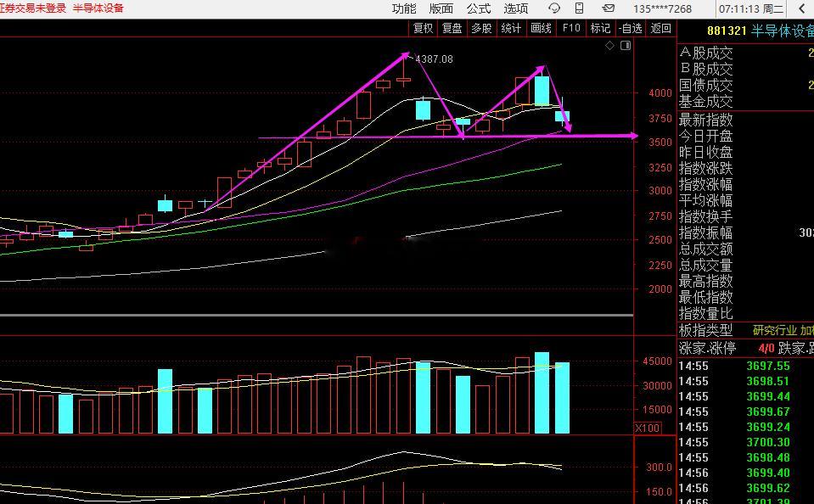Image resolution: width=814 pixels, height=504 pixels.
Task: Click the 45000 volume axis label
Action: pyautogui.click(x=657, y=361)
